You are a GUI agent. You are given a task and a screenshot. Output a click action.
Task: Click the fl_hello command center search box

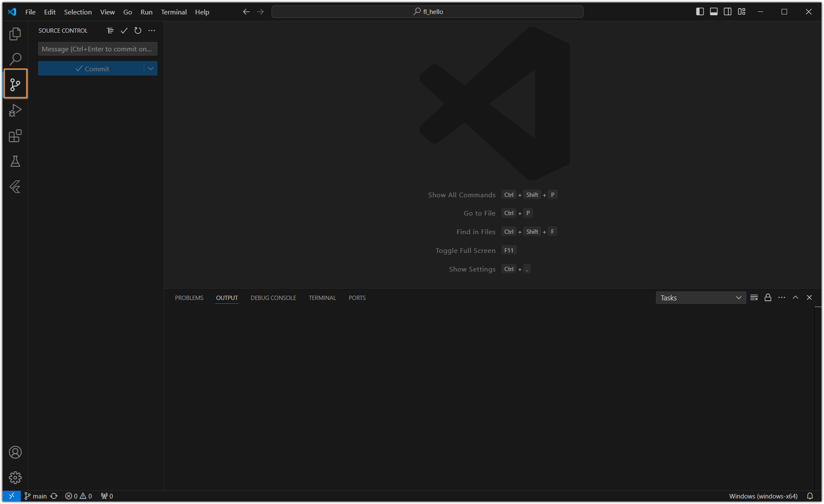coord(427,12)
